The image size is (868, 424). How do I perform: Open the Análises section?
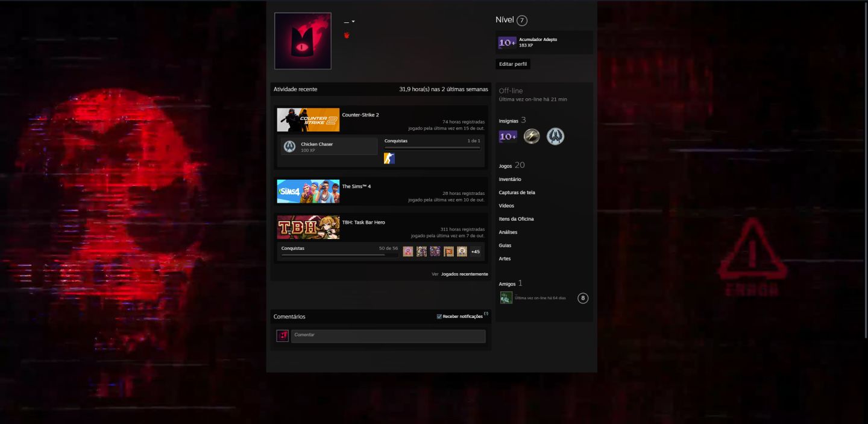coord(508,232)
